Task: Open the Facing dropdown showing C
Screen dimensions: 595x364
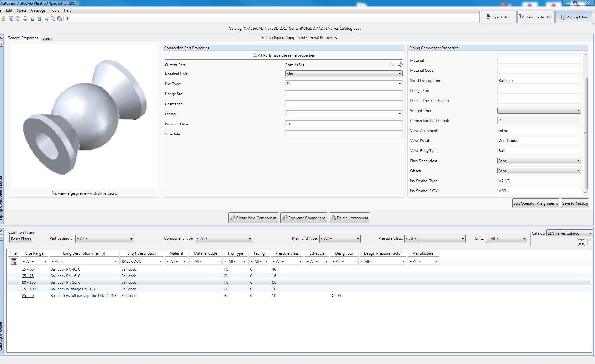Action: tap(344, 114)
